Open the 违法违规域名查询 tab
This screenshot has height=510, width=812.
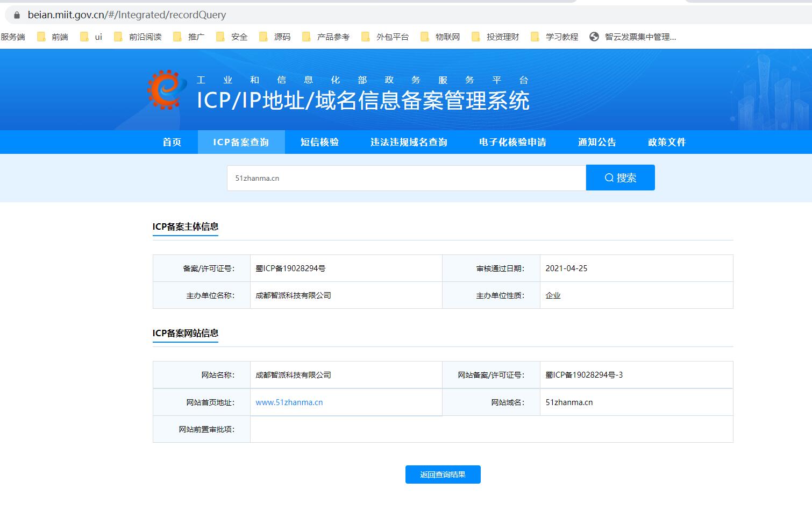(x=409, y=142)
